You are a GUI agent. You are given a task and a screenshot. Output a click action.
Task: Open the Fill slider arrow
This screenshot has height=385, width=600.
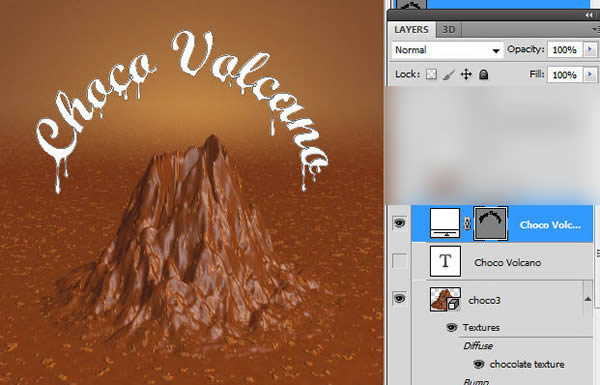pos(590,74)
